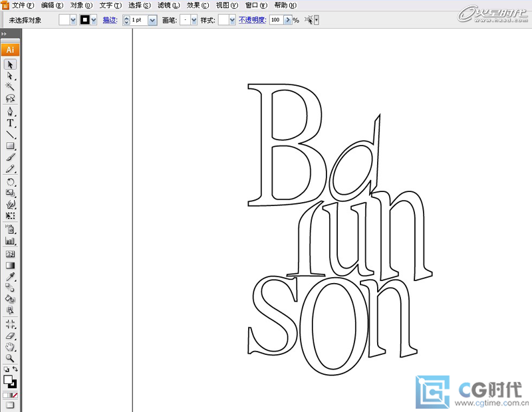
Task: Select the Magic Wand tool
Action: click(x=10, y=86)
